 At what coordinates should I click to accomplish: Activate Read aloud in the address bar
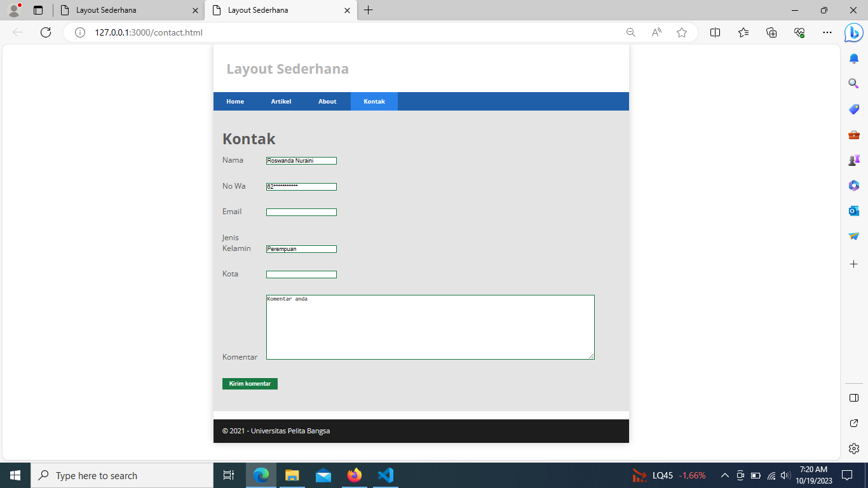point(656,32)
